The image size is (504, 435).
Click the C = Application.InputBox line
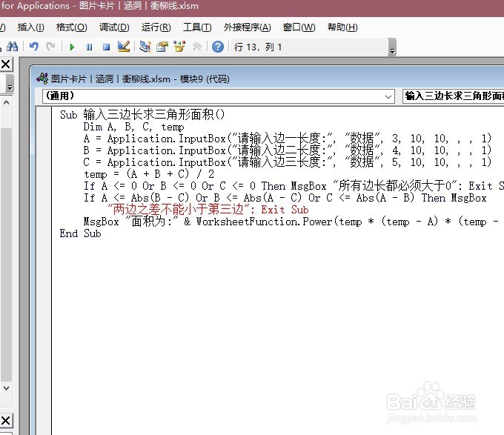288,162
